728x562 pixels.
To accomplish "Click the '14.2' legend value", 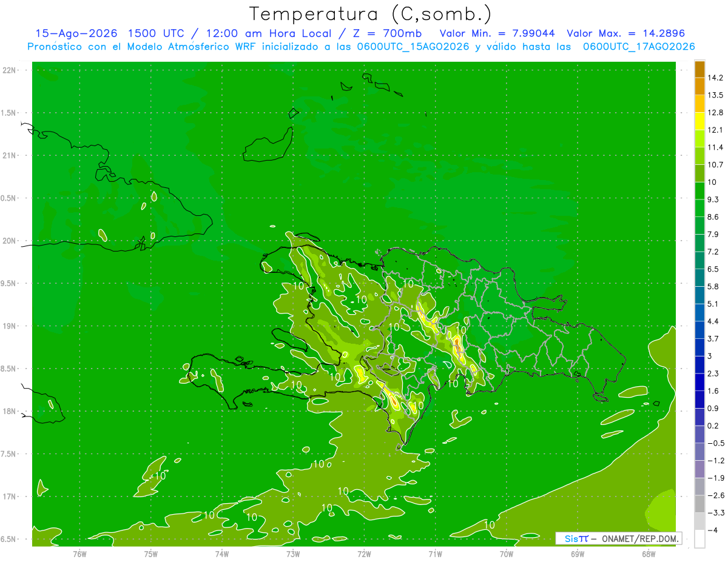I will pyautogui.click(x=715, y=78).
